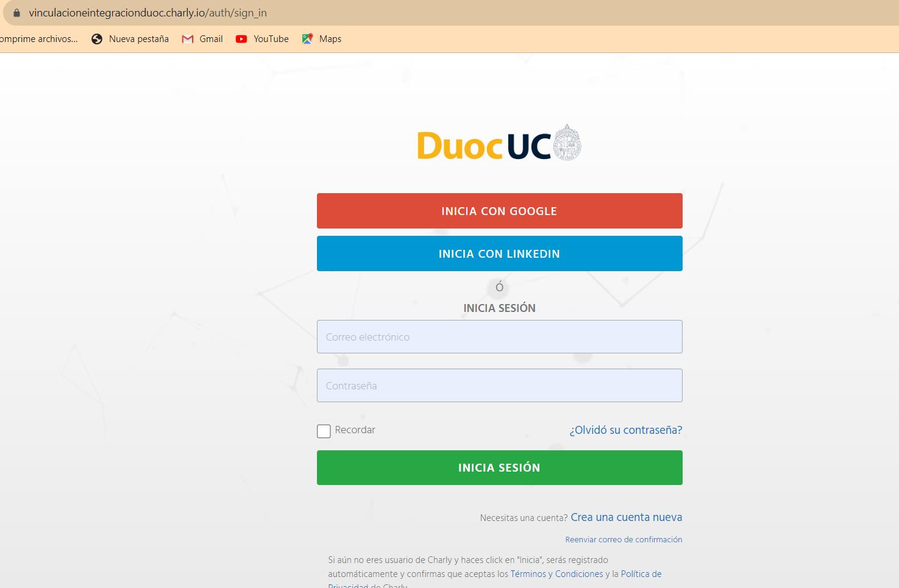Follow the Crea una cuenta nueva link
The image size is (899, 588).
pos(627,517)
